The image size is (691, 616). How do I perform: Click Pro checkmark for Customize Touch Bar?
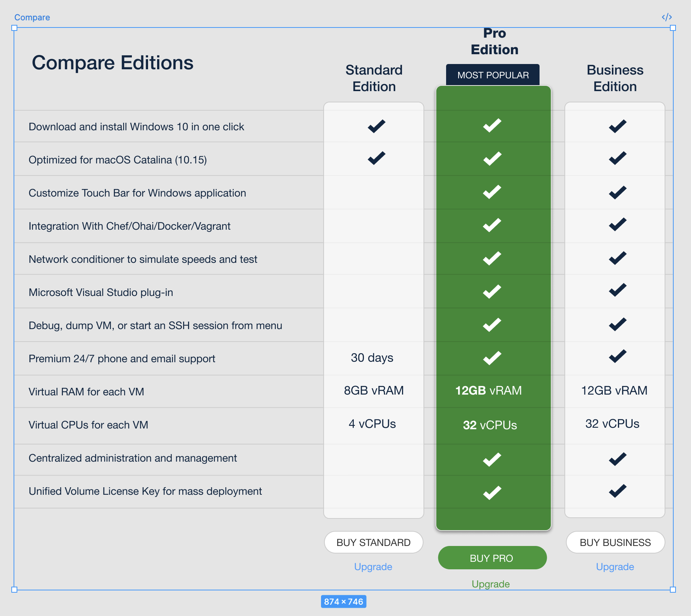coord(492,192)
